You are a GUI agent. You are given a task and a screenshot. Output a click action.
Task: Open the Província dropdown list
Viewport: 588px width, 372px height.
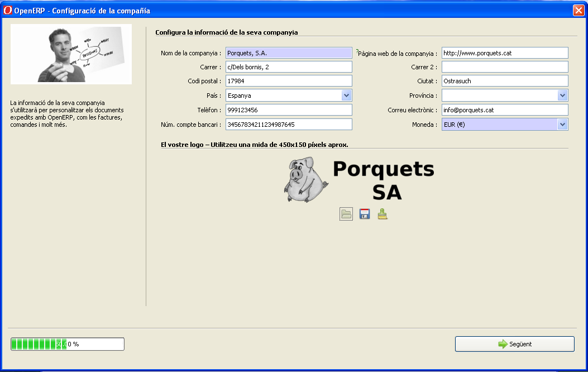tap(562, 96)
